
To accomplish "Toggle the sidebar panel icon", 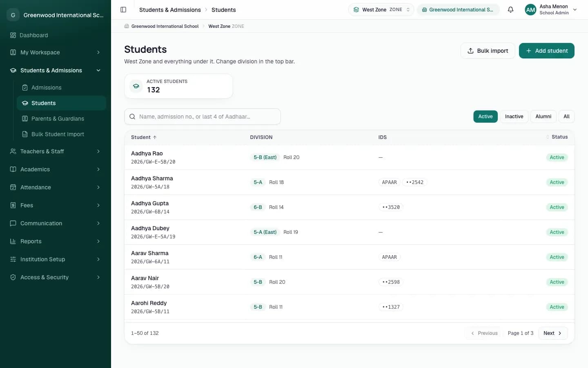I will pos(123,10).
